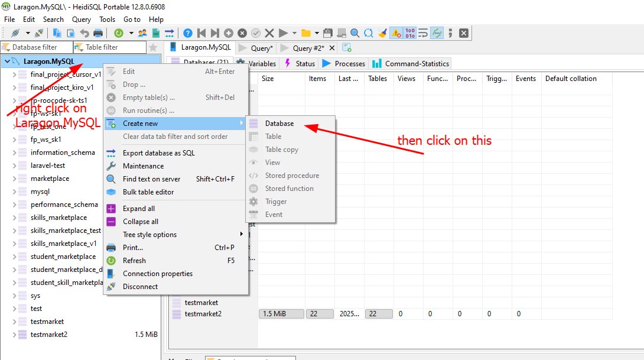Toggle the wrap long lines icon
Image resolution: width=644 pixels, height=360 pixels.
423,33
